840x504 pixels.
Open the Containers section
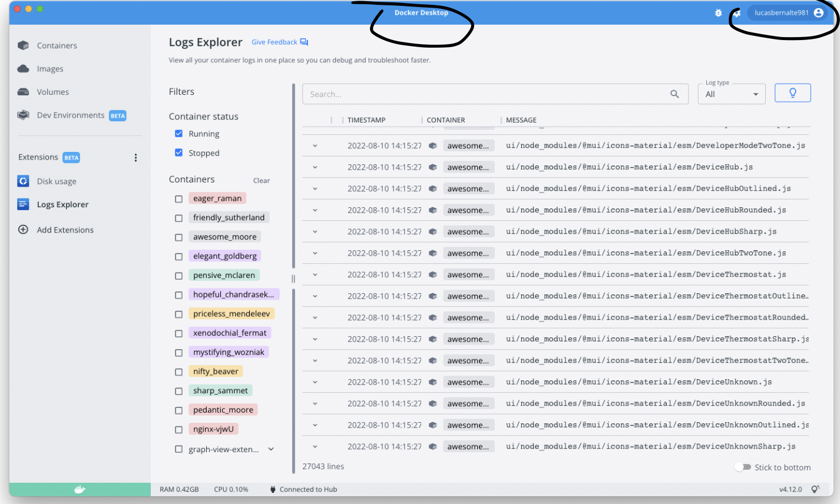pyautogui.click(x=56, y=45)
